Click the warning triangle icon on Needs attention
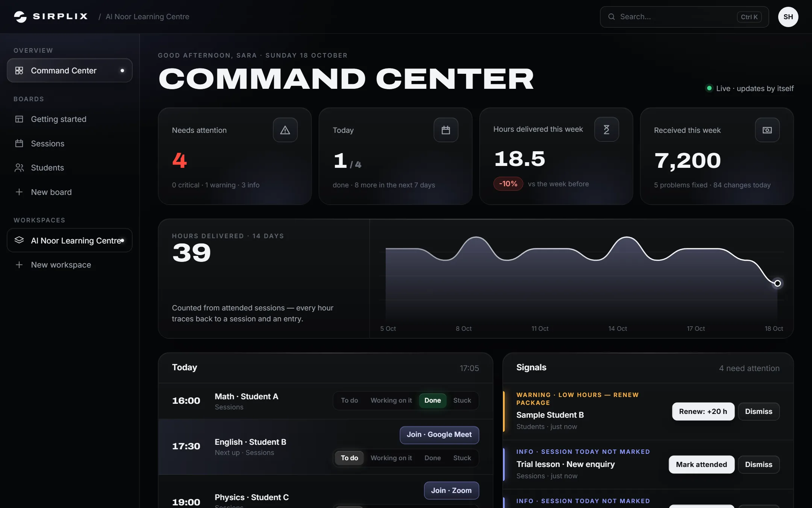 (x=285, y=130)
